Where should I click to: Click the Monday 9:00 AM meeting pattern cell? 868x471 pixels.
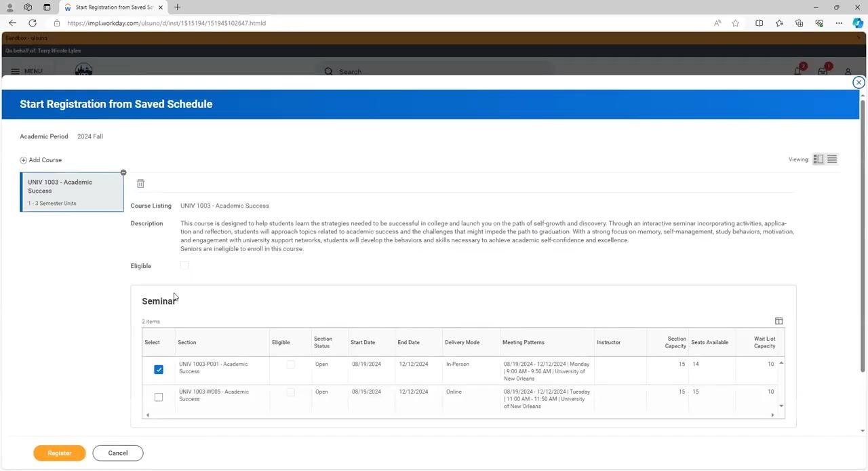(x=547, y=371)
